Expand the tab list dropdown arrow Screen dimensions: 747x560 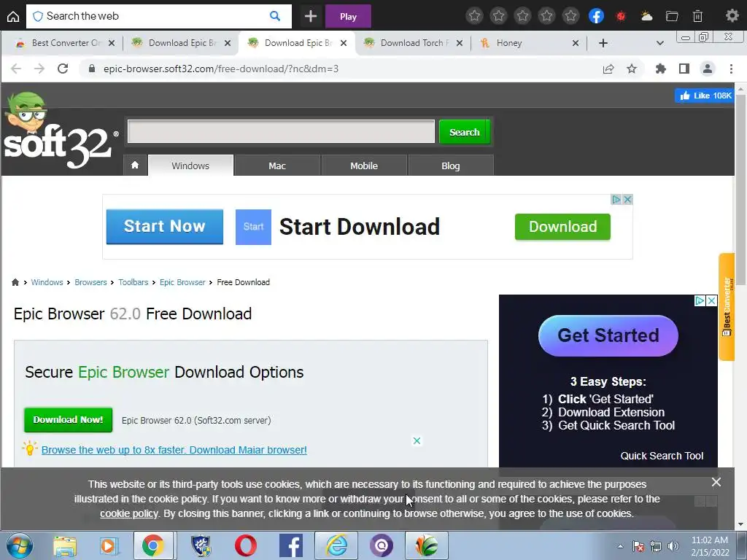659,43
